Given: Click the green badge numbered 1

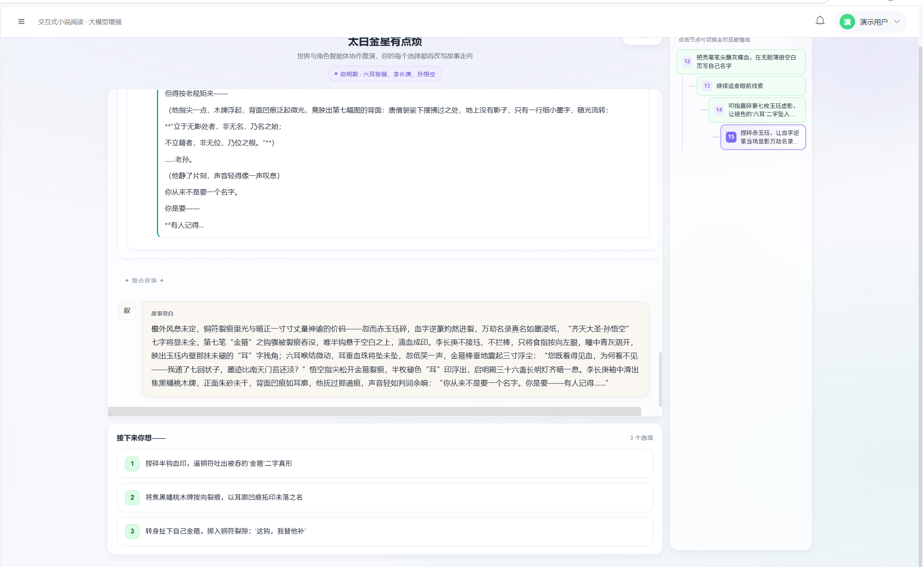Looking at the screenshot, I should (132, 463).
